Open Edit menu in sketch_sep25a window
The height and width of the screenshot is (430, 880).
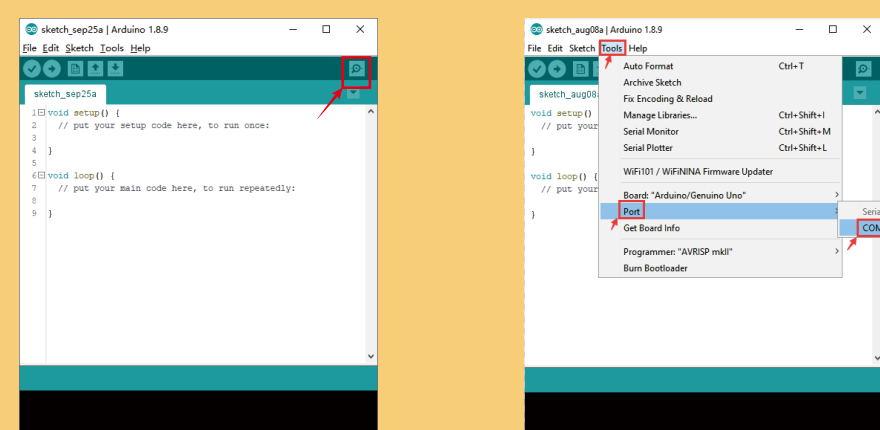tap(51, 48)
